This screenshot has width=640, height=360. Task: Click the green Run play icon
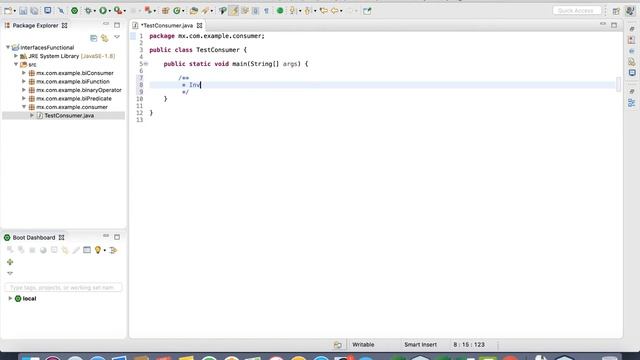point(103,11)
